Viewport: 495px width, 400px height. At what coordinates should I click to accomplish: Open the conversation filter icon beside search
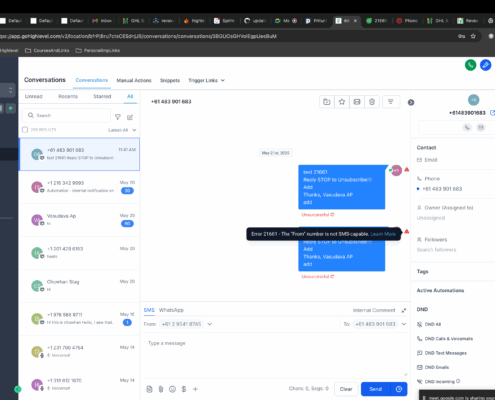point(118,117)
